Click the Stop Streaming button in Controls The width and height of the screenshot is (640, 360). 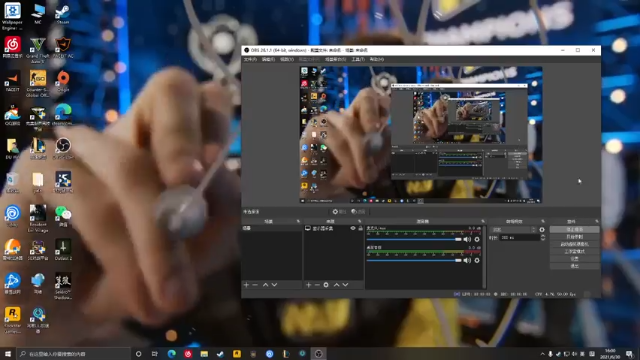point(574,229)
